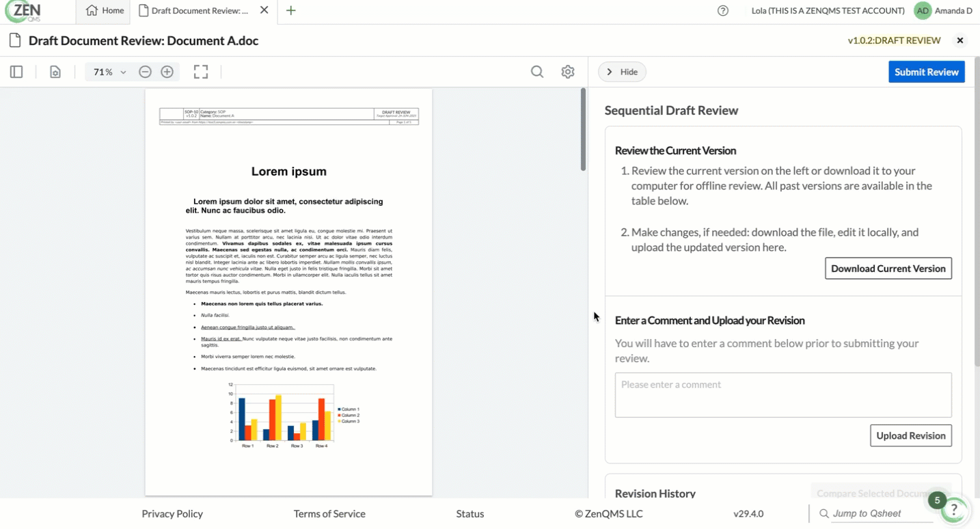The image size is (980, 529).
Task: Zoom out with the minus icon
Action: tap(145, 72)
